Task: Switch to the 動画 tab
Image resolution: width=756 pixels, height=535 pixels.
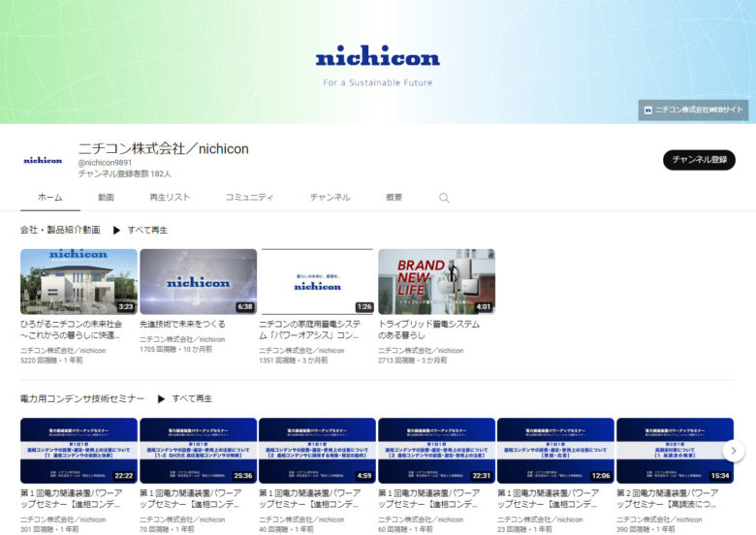Action: pyautogui.click(x=106, y=197)
